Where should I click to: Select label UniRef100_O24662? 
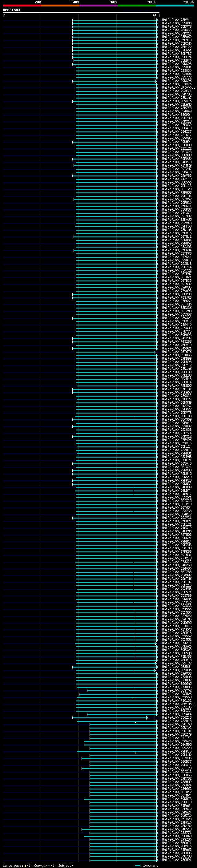coord(177,788)
